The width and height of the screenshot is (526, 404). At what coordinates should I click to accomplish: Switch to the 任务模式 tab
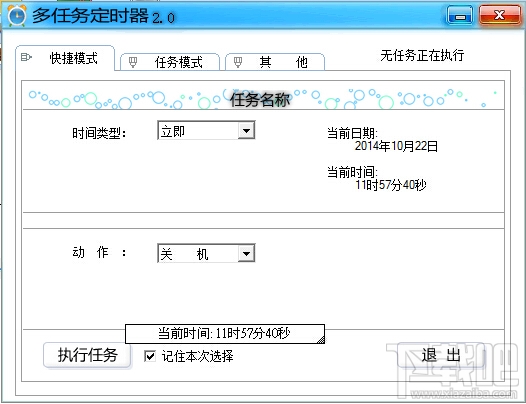[170, 62]
